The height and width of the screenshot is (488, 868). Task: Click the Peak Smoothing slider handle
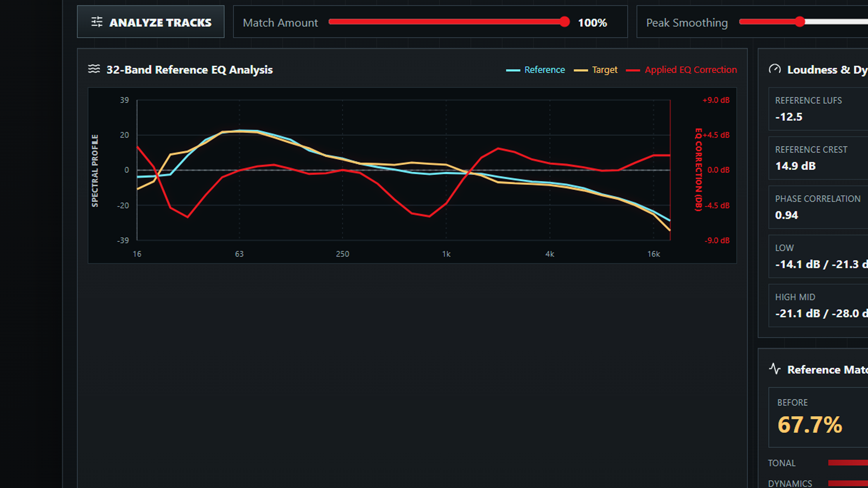pyautogui.click(x=800, y=22)
